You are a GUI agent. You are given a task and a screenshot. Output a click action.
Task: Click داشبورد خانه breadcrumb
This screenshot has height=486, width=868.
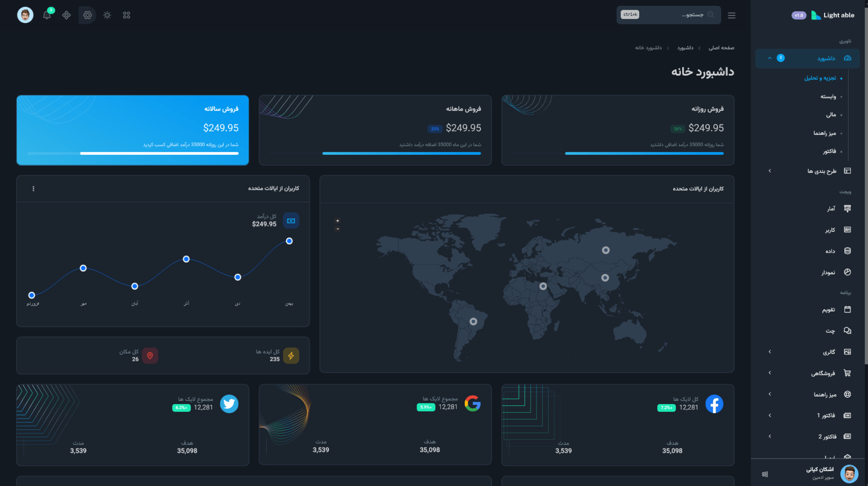tap(648, 48)
